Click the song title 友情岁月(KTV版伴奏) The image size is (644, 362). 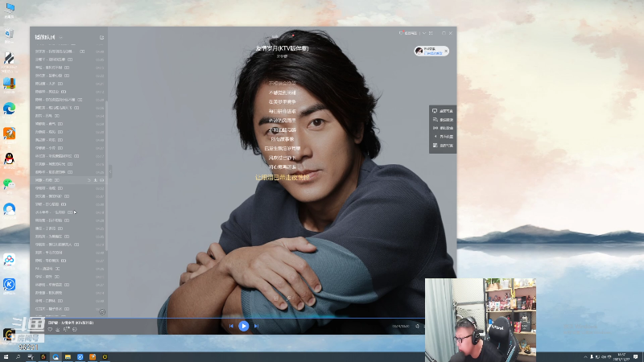(282, 48)
